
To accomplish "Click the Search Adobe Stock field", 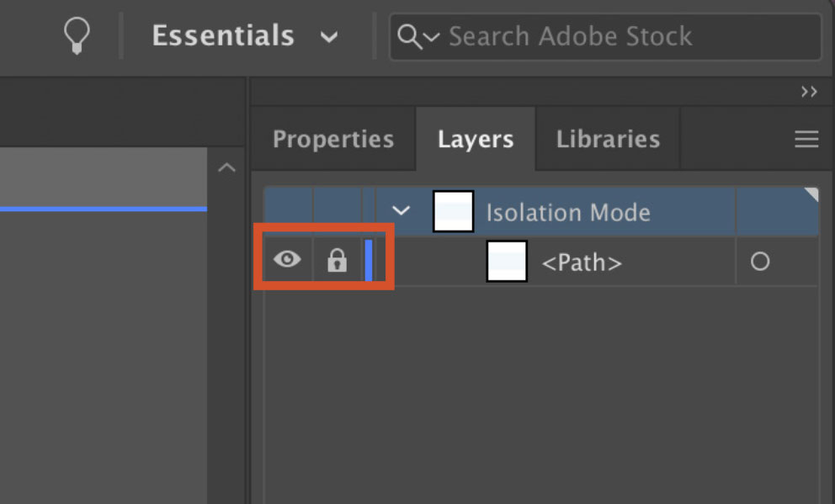I will tap(605, 37).
